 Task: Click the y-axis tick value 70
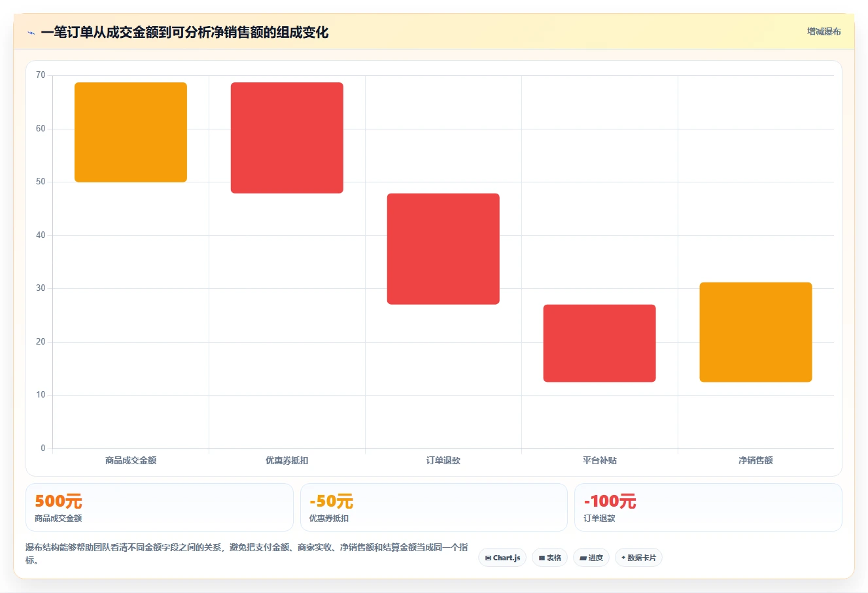(41, 75)
